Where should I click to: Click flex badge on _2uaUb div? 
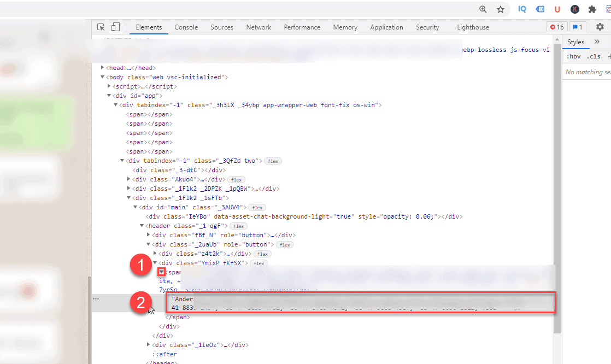285,245
